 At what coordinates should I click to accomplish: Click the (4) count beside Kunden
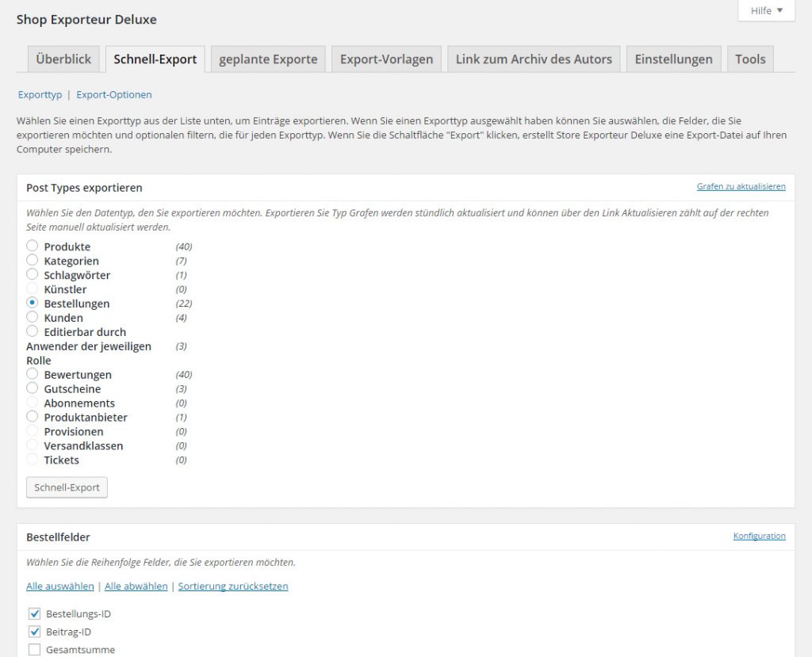click(x=182, y=318)
